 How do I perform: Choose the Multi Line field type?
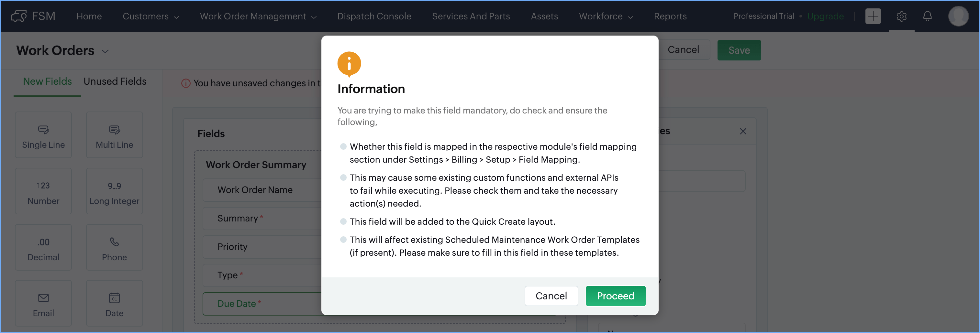114,135
